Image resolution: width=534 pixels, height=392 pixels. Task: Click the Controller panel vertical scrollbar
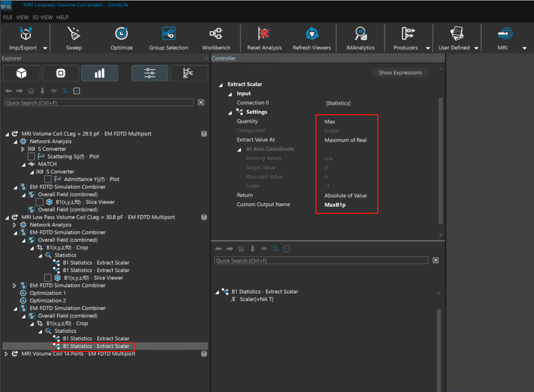(441, 160)
